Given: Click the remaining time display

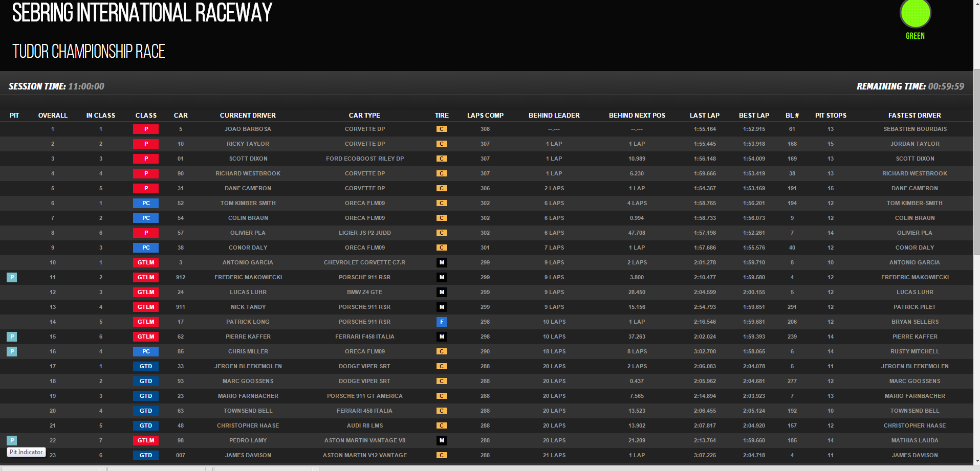Looking at the screenshot, I should [910, 86].
